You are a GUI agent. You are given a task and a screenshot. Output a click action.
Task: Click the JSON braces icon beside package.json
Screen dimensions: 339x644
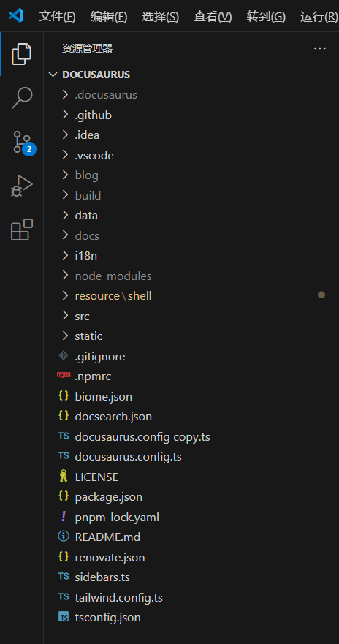[64, 496]
